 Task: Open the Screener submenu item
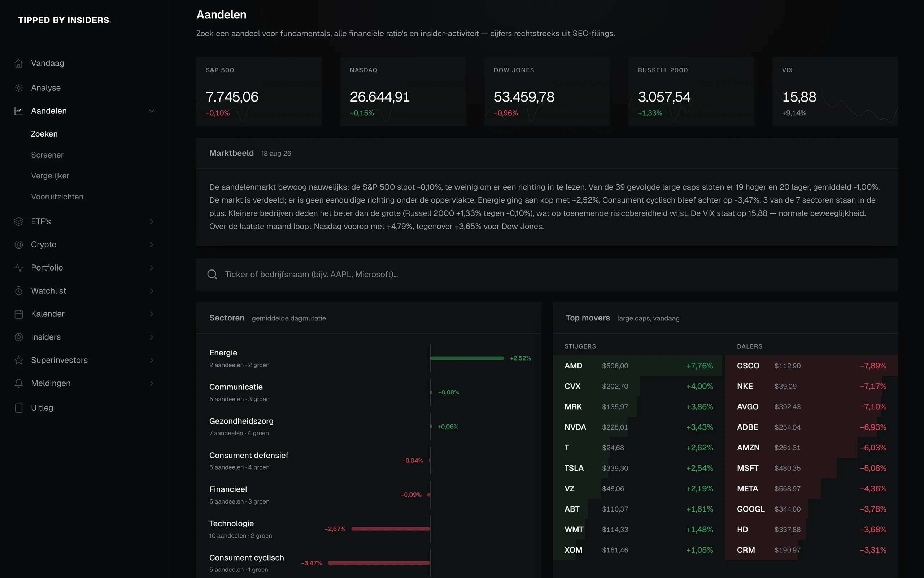(47, 155)
